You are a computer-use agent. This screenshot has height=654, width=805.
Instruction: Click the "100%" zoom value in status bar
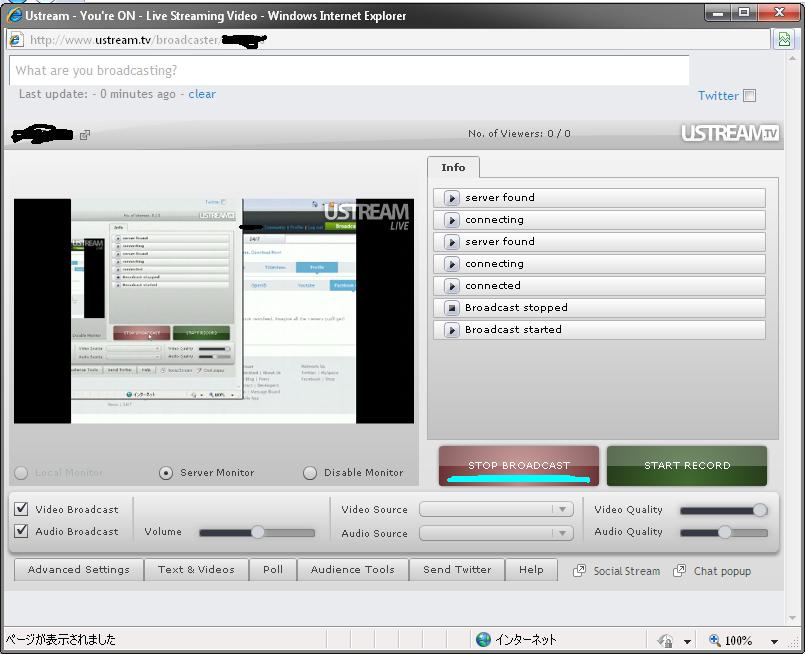(738, 640)
